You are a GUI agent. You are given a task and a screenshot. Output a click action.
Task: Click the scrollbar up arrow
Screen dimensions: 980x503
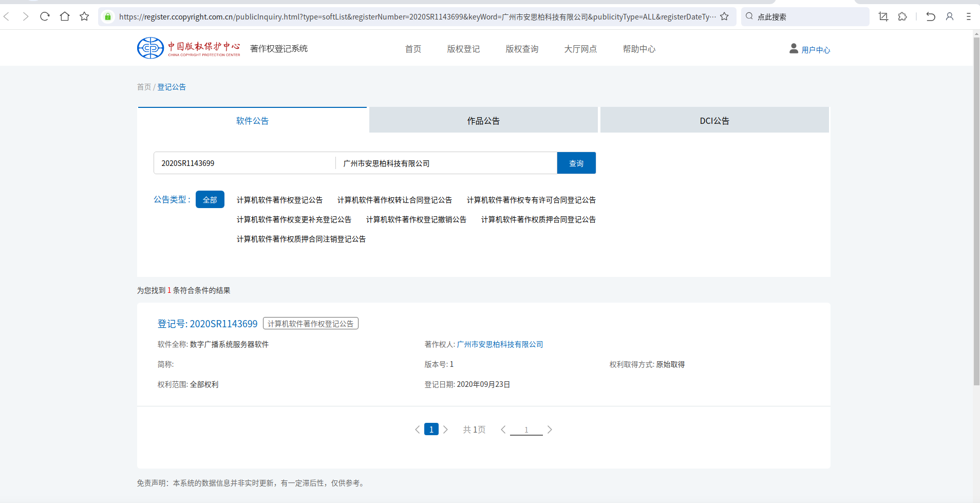[x=976, y=34]
